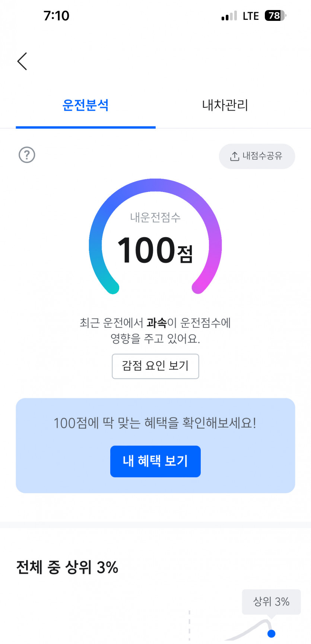Click the driving score gauge arc
The width and height of the screenshot is (311, 644).
155,185
